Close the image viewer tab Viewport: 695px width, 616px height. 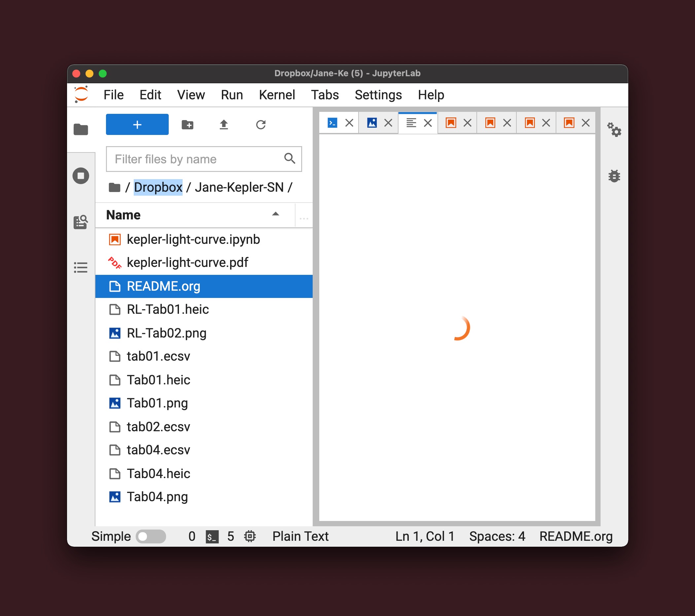[388, 123]
